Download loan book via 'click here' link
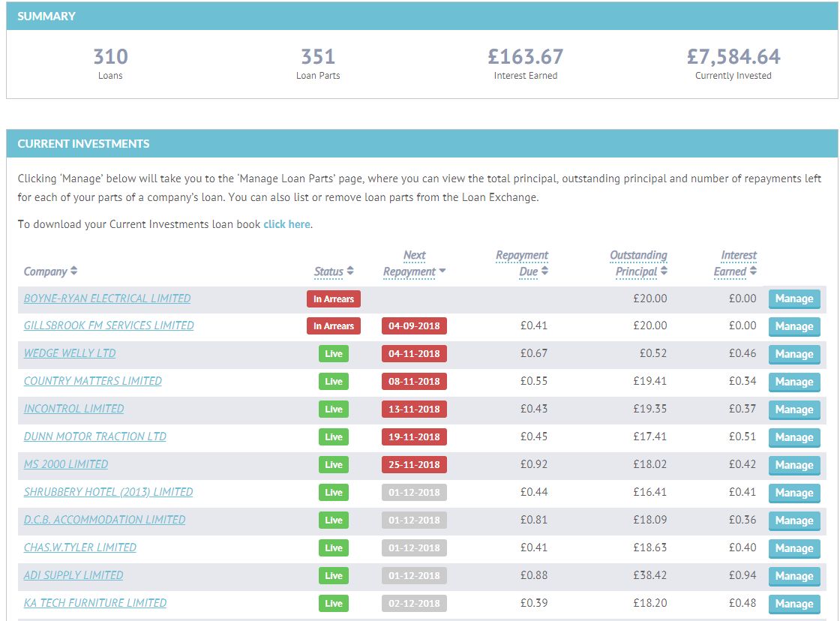The image size is (840, 621). (x=286, y=224)
